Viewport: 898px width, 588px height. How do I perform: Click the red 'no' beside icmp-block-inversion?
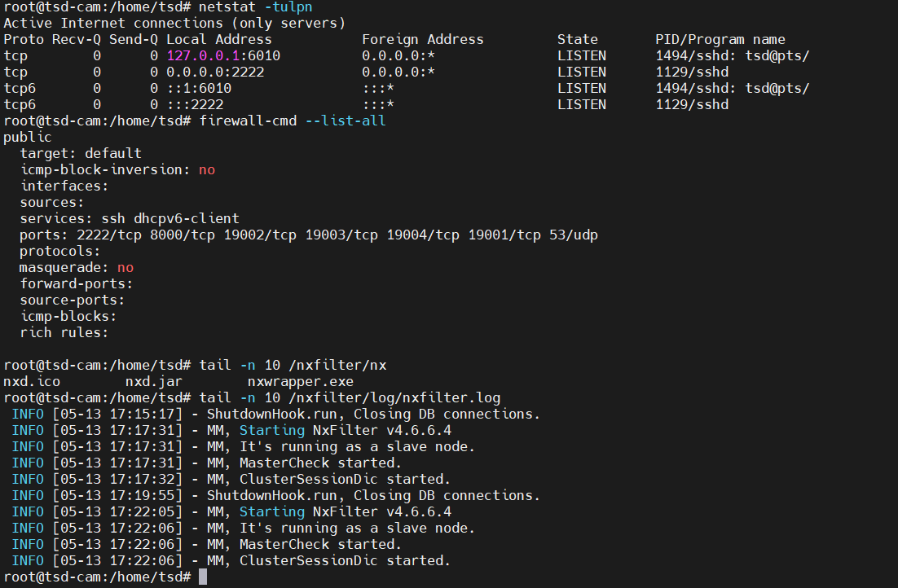point(206,169)
